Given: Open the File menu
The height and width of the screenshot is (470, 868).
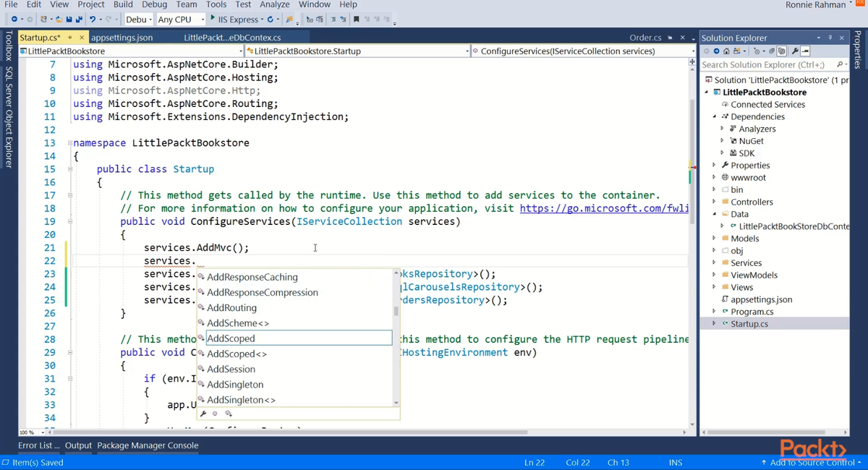Looking at the screenshot, I should click(x=11, y=4).
